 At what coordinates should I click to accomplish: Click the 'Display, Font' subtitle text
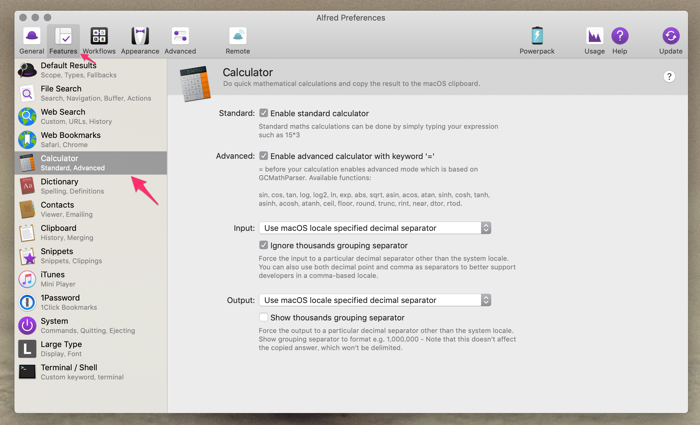point(61,354)
